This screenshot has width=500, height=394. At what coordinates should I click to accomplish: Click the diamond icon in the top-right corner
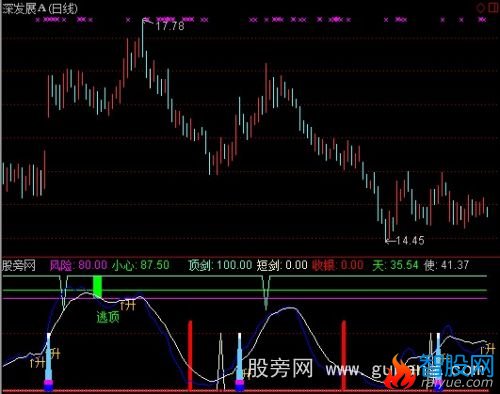point(481,8)
